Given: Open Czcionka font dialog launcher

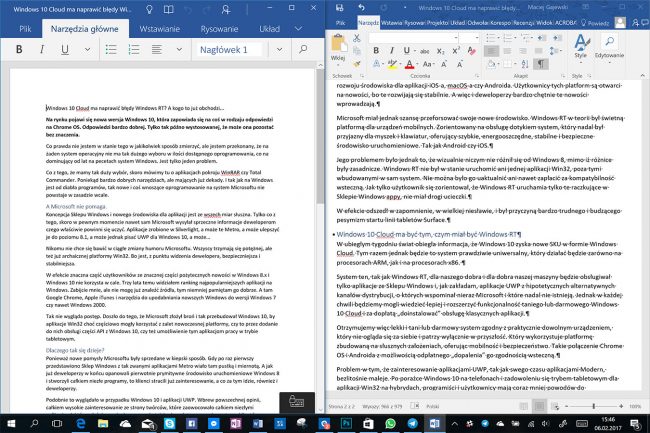Looking at the screenshot, I should click(477, 76).
